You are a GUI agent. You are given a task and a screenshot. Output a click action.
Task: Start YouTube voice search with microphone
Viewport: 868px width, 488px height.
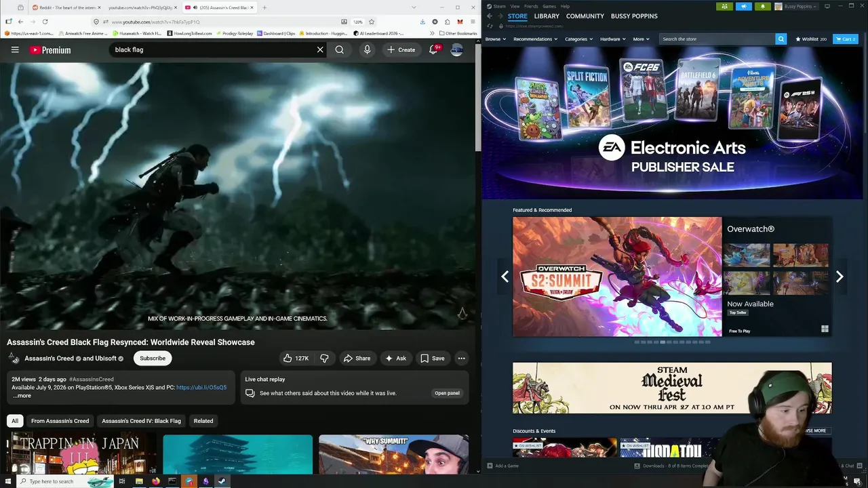(367, 49)
